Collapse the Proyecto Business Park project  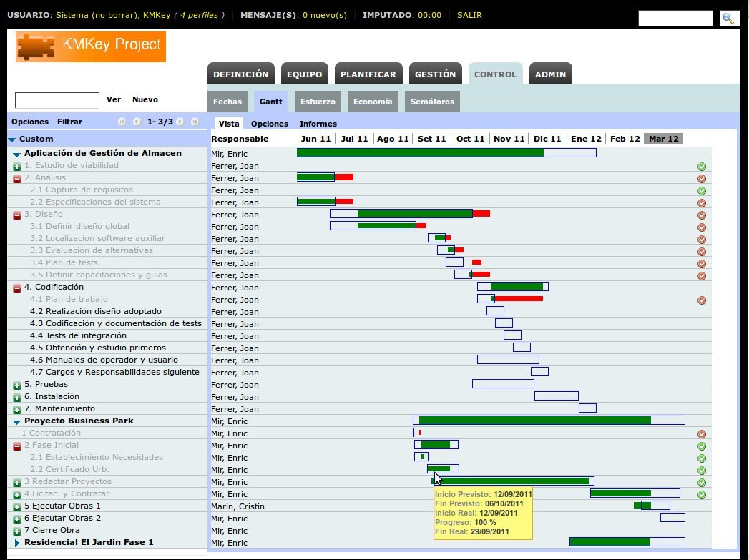click(x=17, y=422)
